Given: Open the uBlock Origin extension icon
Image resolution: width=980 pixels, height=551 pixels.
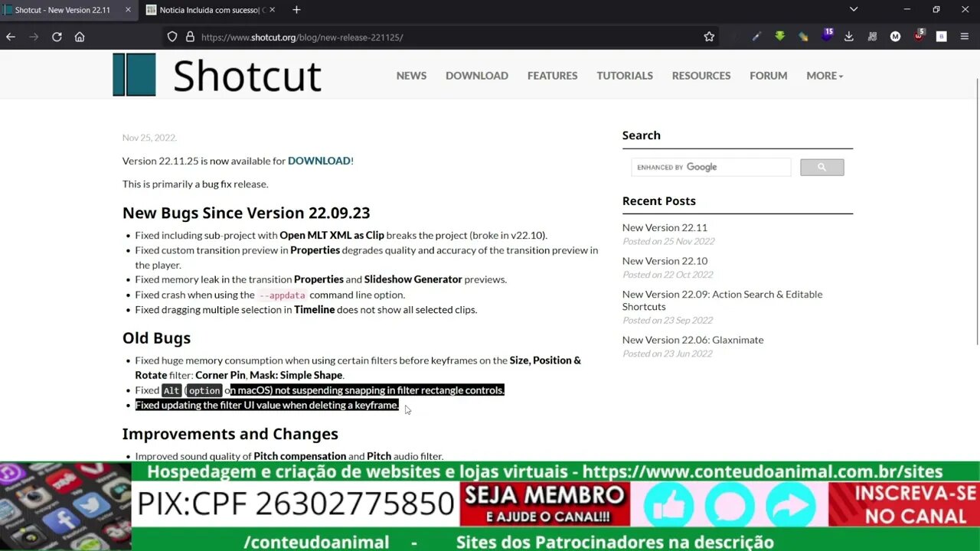Looking at the screenshot, I should (x=919, y=35).
